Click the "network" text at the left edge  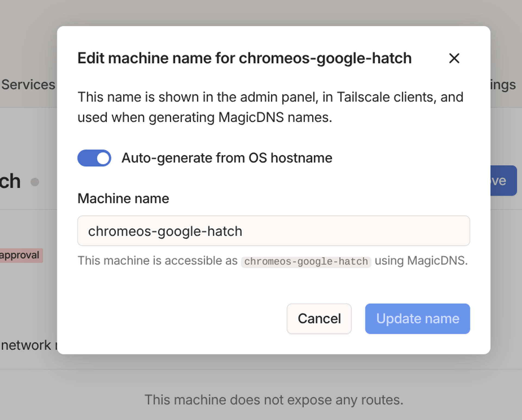point(26,345)
